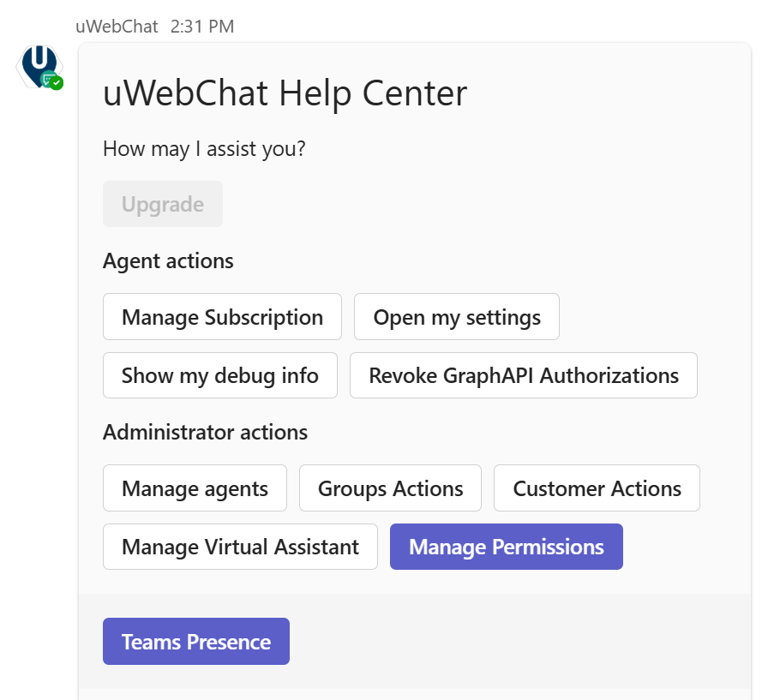The height and width of the screenshot is (700, 762).
Task: Click the Manage Subscription button
Action: coord(222,316)
